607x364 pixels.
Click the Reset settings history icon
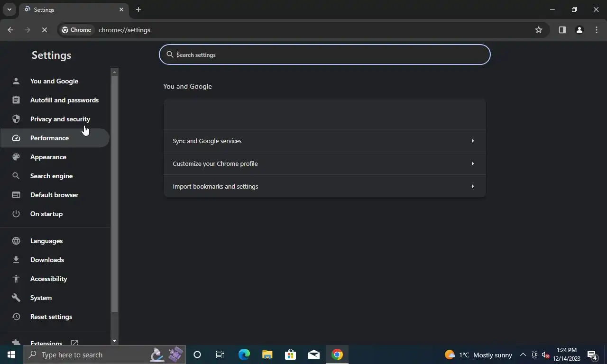point(16,317)
